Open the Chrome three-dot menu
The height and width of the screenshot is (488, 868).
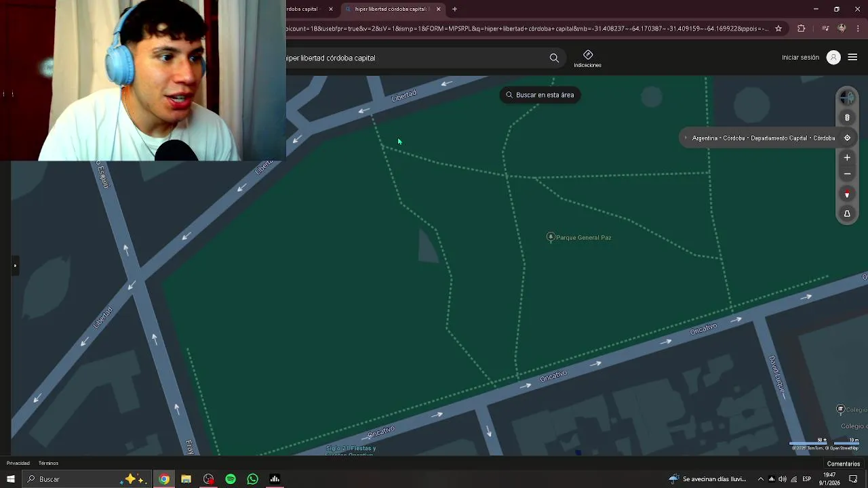[859, 28]
